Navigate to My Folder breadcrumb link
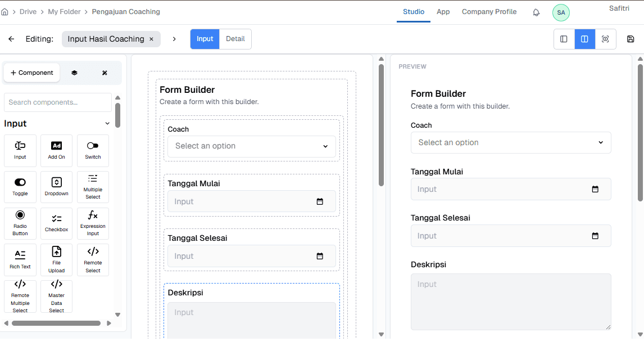This screenshot has width=644, height=355. [64, 11]
